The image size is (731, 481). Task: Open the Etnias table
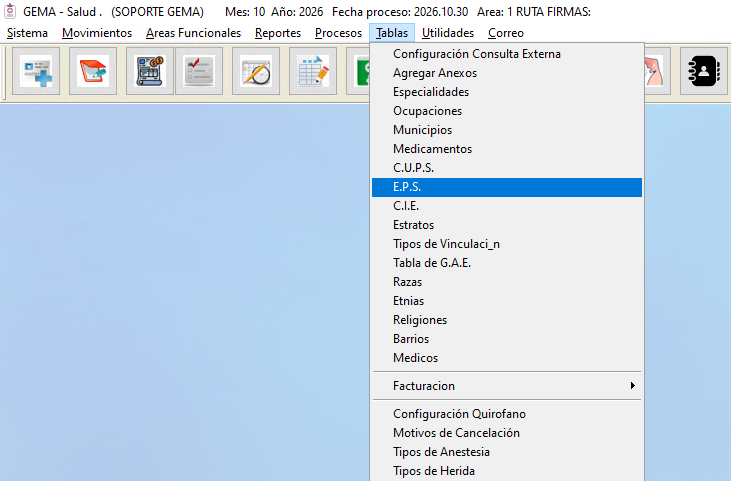tap(507, 301)
